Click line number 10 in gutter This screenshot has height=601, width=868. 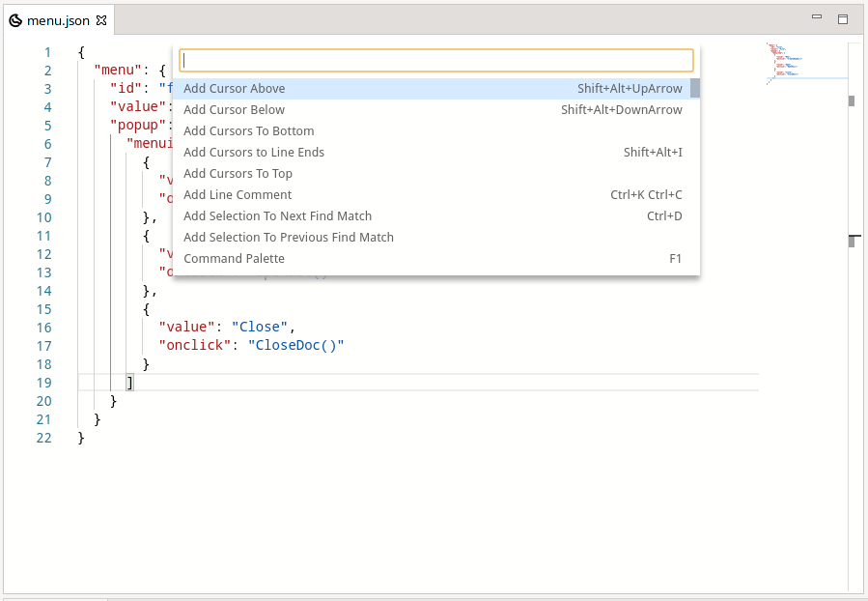pyautogui.click(x=43, y=217)
